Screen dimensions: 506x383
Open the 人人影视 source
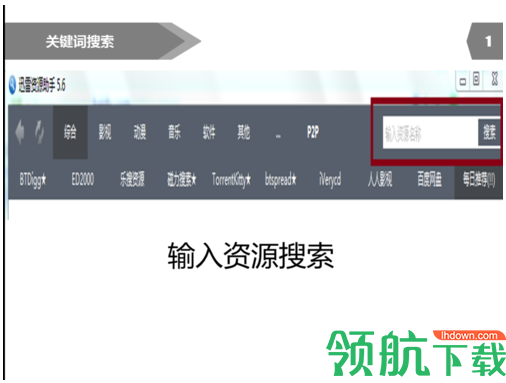380,180
